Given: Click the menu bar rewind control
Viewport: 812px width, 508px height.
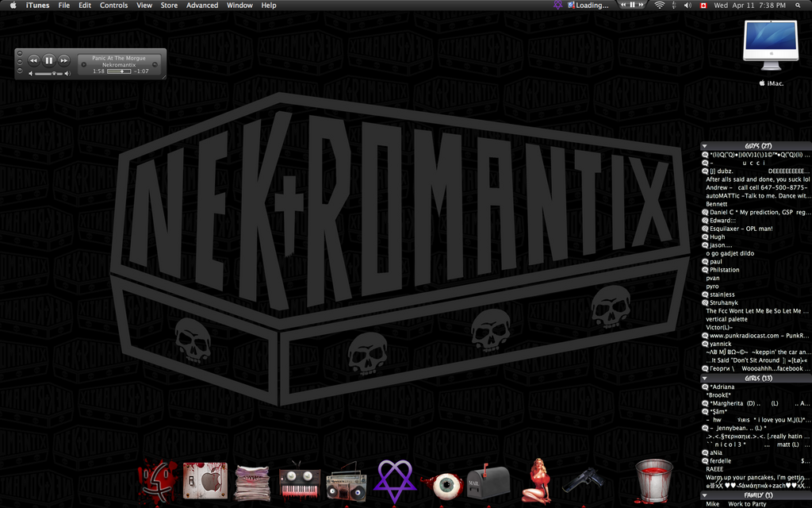Looking at the screenshot, I should tap(623, 5).
